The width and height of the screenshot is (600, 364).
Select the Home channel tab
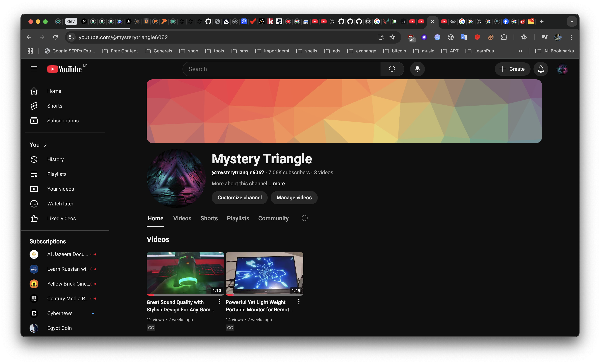(155, 218)
